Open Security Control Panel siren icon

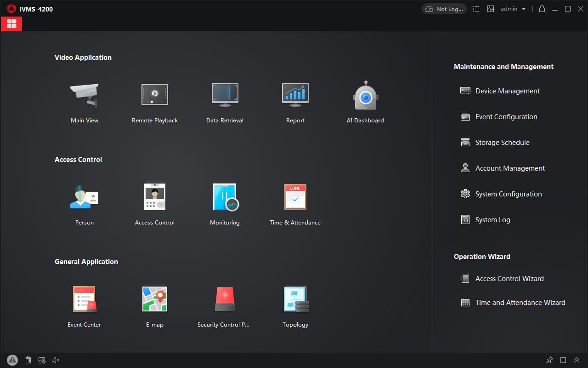coord(225,299)
